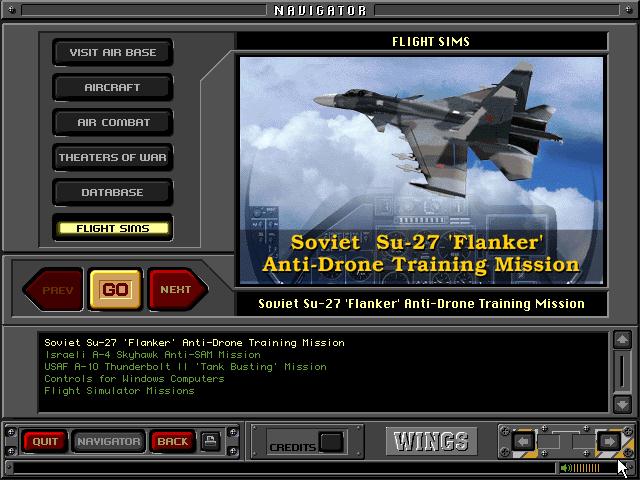
Task: Select Controls for Windows Computers entry
Action: (134, 378)
